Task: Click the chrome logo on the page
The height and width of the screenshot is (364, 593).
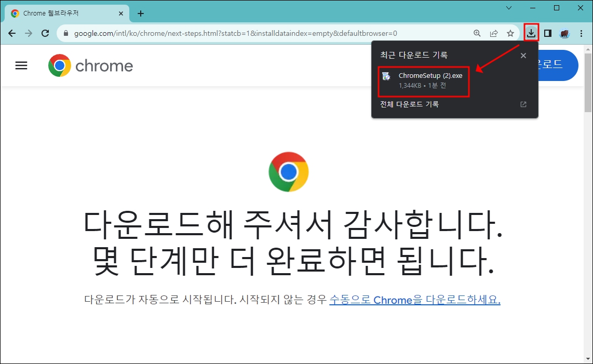Action: pos(91,65)
